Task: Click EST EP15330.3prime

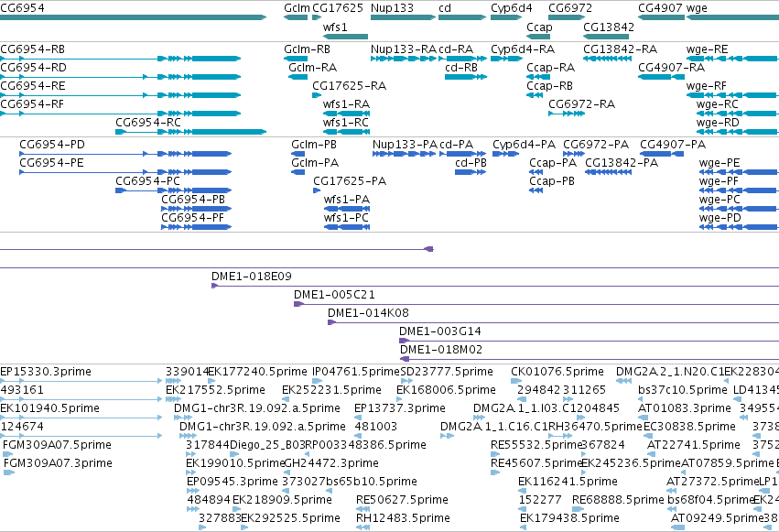Action: coord(46,372)
